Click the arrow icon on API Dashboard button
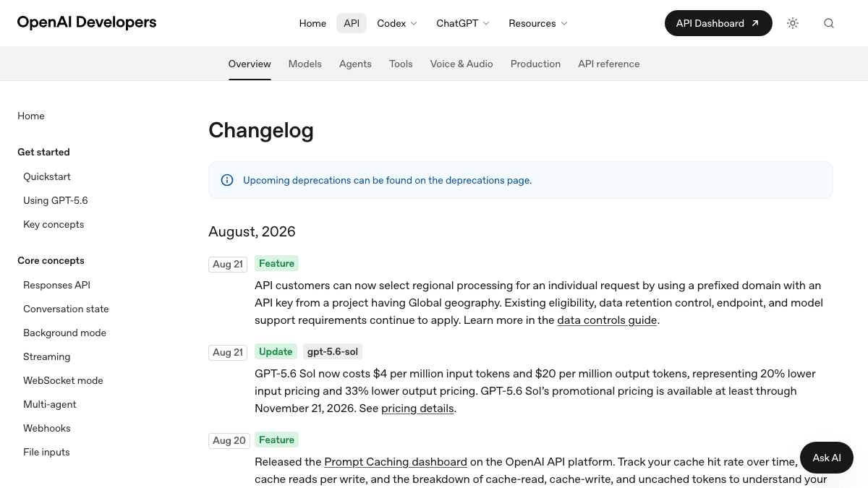Screen dimensions: 868x488 tap(755, 23)
